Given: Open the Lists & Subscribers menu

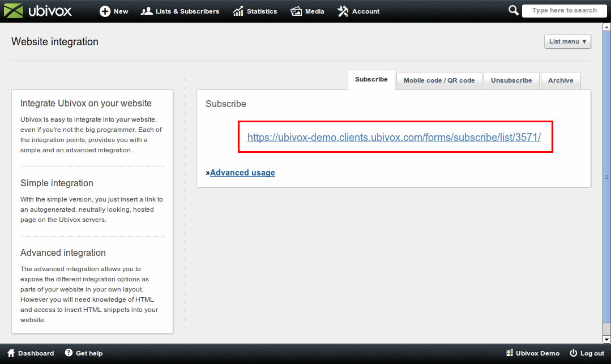Looking at the screenshot, I should (x=180, y=11).
